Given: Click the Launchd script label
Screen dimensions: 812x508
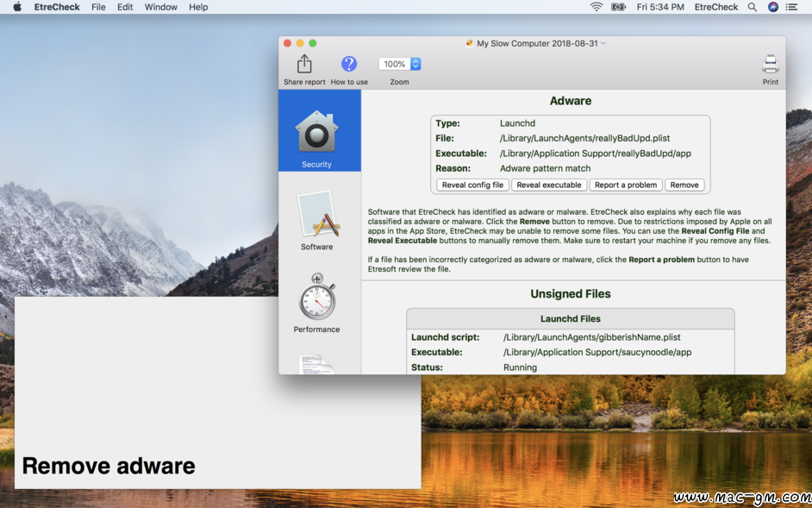Looking at the screenshot, I should (x=446, y=337).
